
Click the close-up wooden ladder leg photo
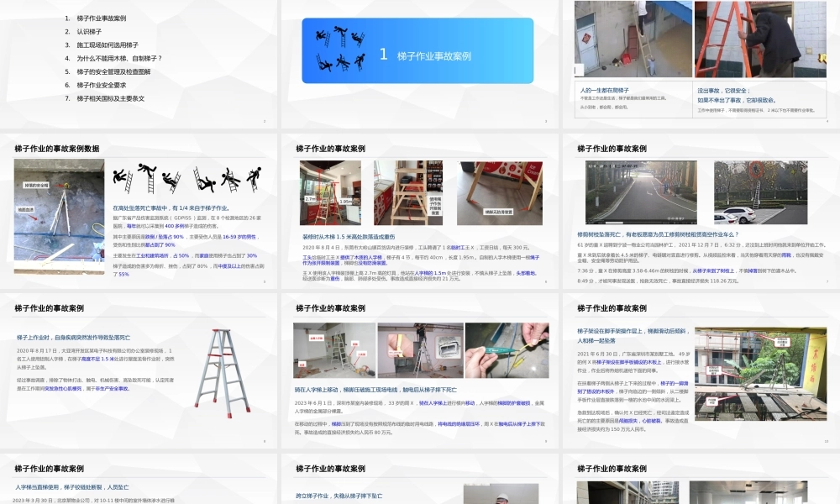[499, 193]
